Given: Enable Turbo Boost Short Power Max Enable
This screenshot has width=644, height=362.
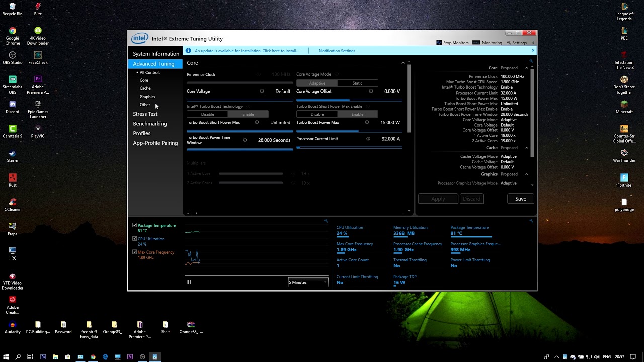Looking at the screenshot, I should tap(357, 114).
